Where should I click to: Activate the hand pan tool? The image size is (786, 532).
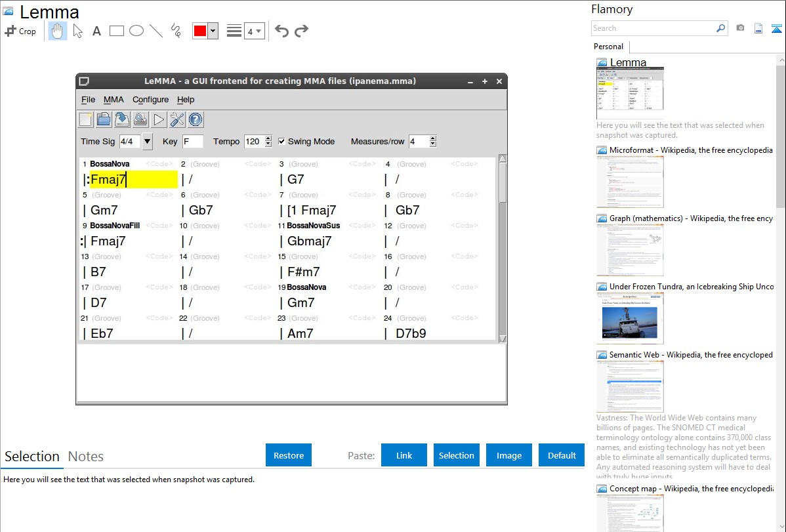point(58,31)
